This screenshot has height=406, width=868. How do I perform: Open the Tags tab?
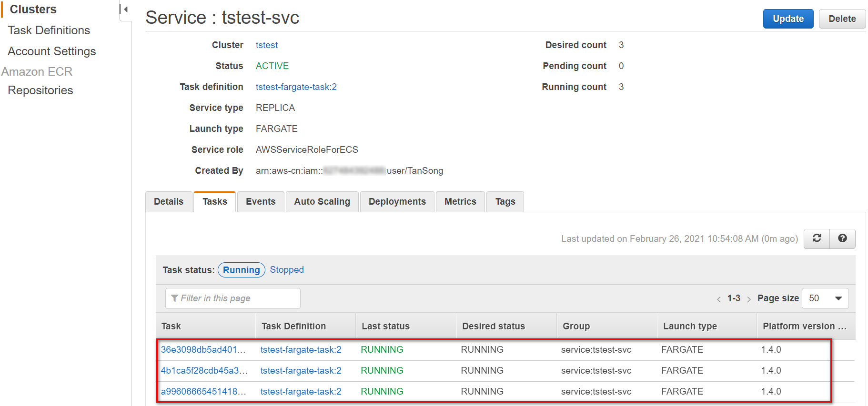(505, 202)
